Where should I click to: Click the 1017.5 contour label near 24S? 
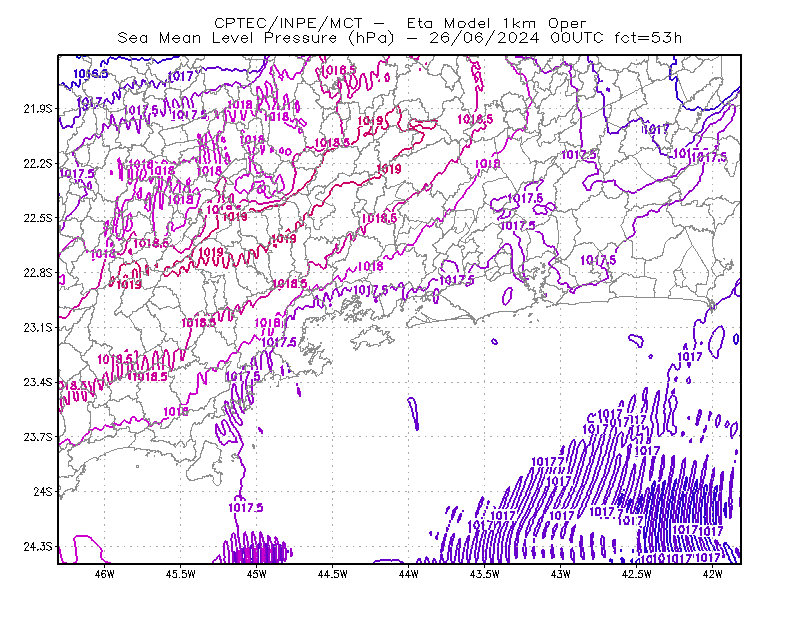pos(245,507)
